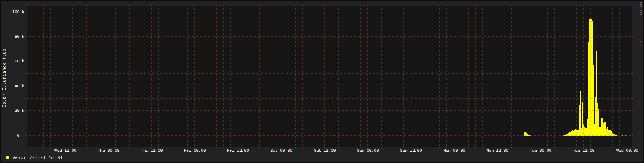
Task: Select the 'Vevor 7-in-1 51191' legend label
Action: [x=38, y=157]
